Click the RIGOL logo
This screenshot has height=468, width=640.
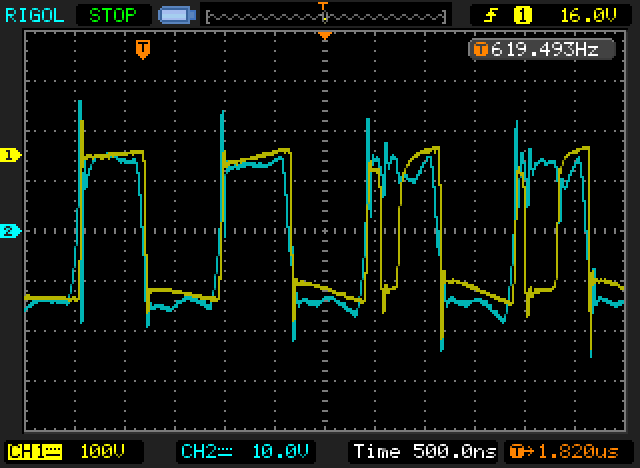(34, 15)
